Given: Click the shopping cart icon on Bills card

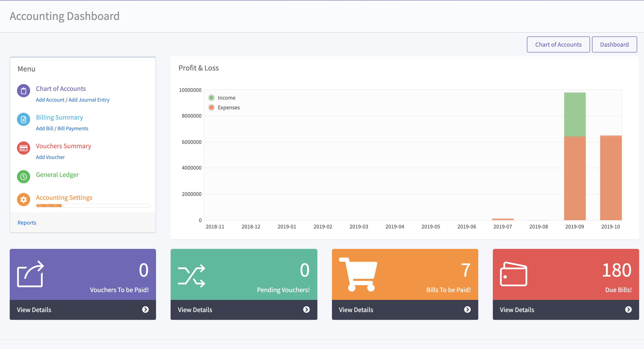Looking at the screenshot, I should (x=358, y=274).
